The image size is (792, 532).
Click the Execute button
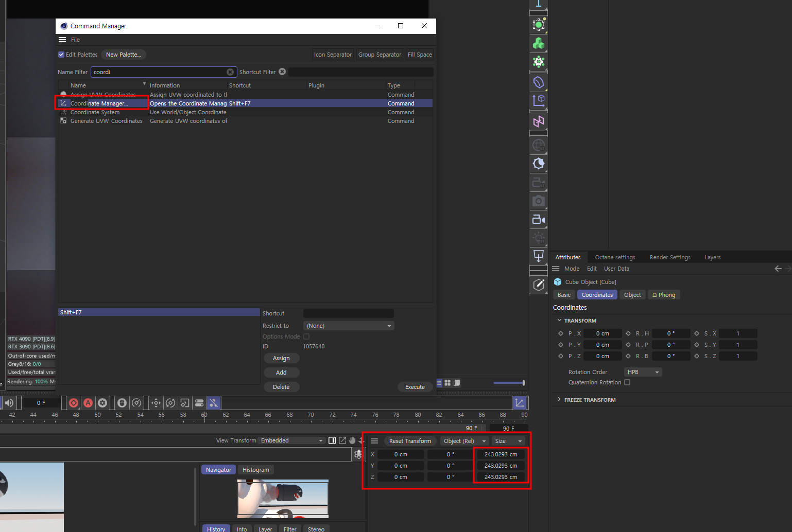[x=415, y=387]
